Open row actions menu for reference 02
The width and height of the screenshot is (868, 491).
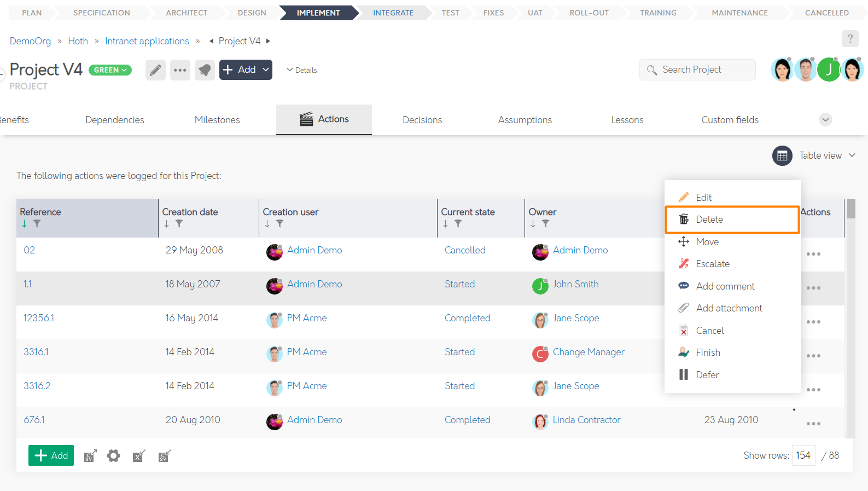coord(813,254)
